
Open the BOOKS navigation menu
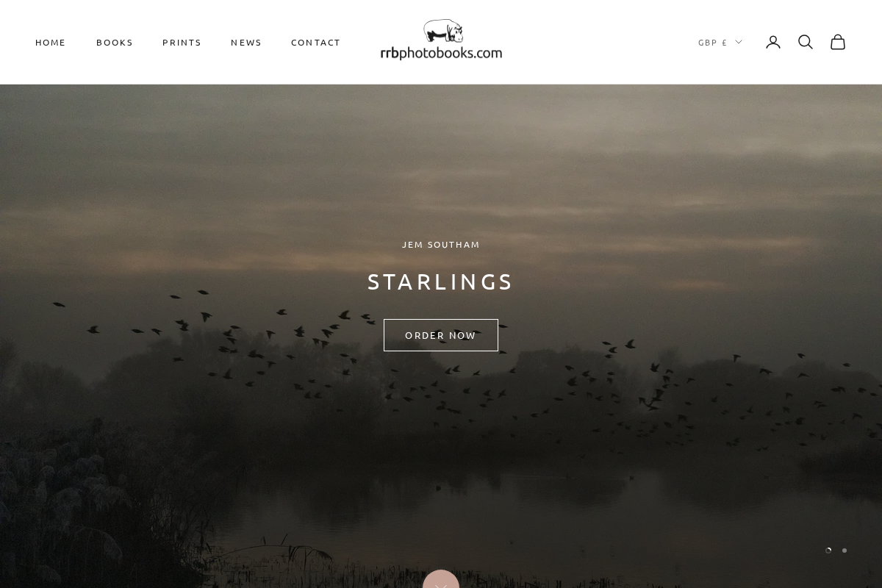click(115, 43)
